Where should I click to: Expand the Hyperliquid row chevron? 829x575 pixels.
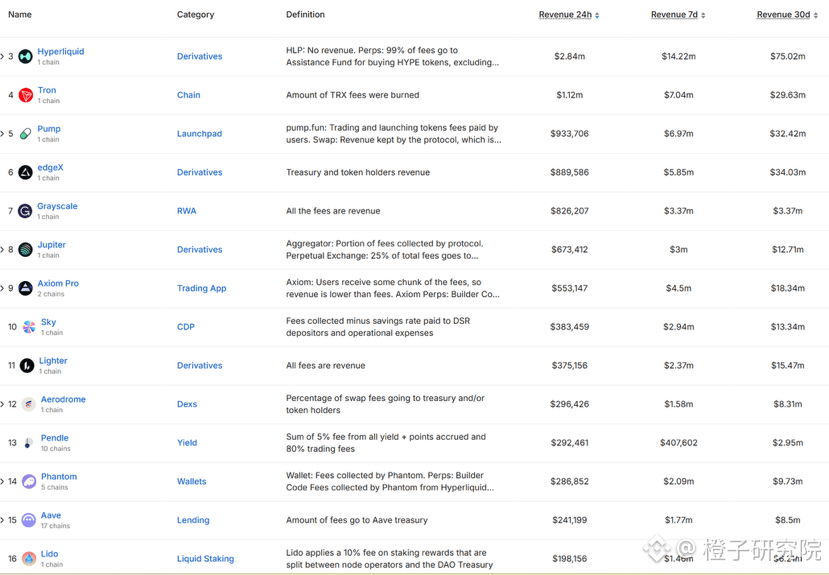tap(2, 56)
